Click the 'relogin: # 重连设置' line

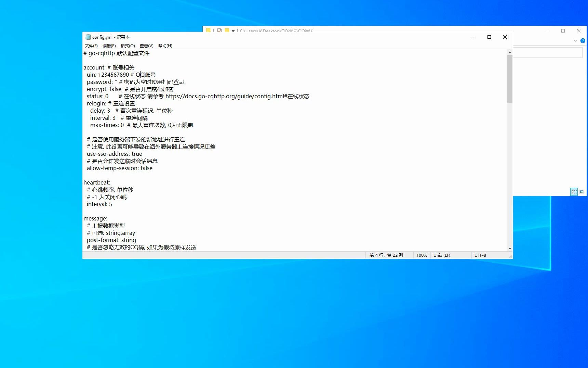click(x=111, y=103)
